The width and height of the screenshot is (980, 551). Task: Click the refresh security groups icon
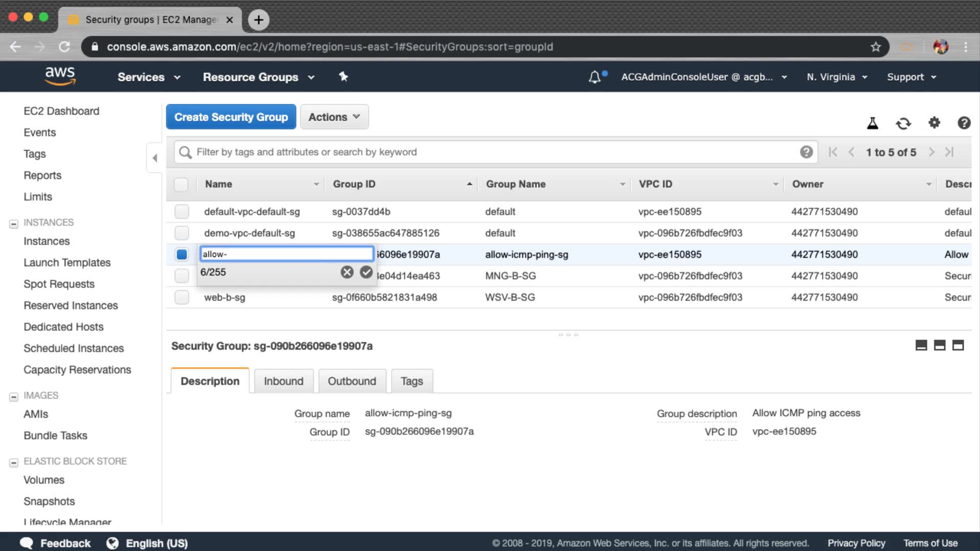click(x=903, y=123)
